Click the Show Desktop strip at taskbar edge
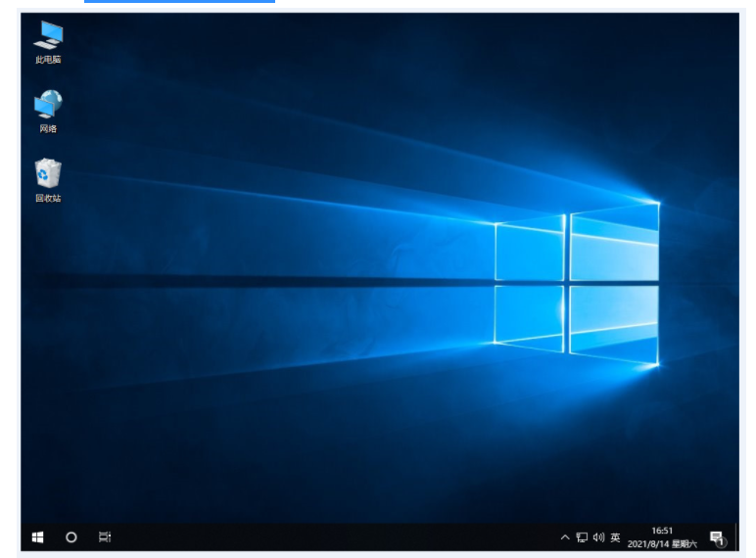 click(736, 537)
